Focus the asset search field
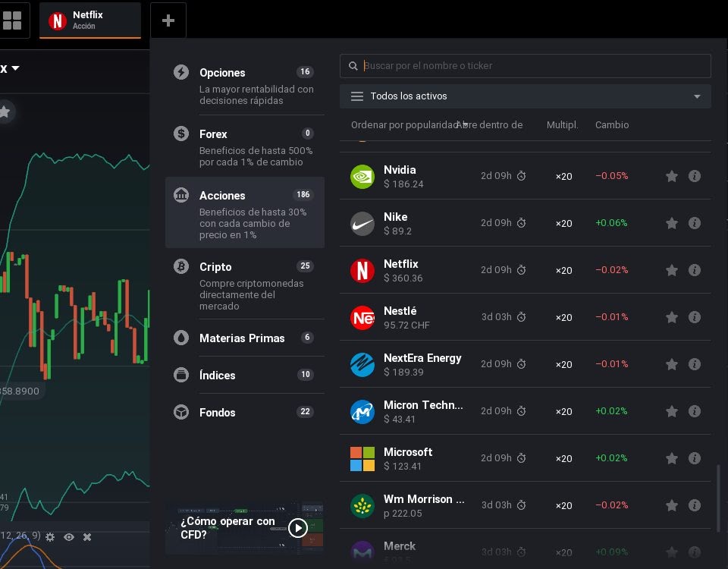The width and height of the screenshot is (728, 569). [x=525, y=66]
